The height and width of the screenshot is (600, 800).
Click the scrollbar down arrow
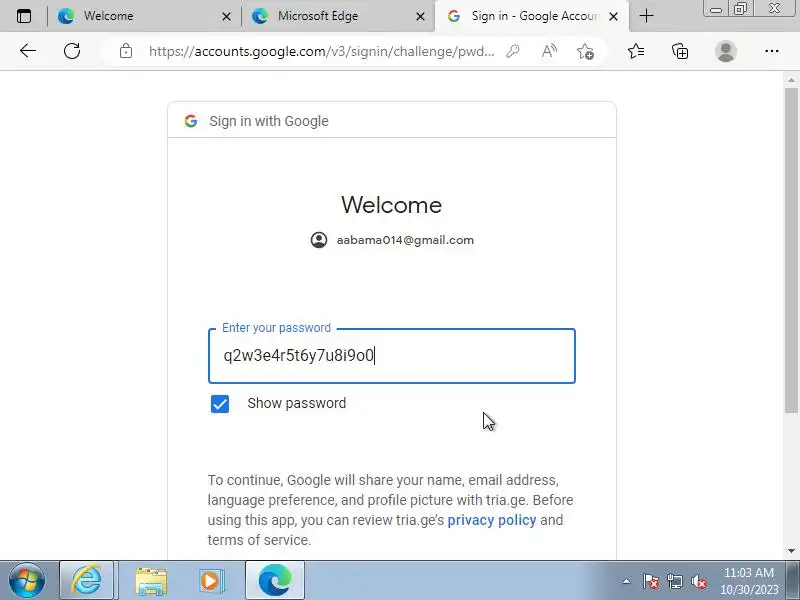[x=791, y=551]
